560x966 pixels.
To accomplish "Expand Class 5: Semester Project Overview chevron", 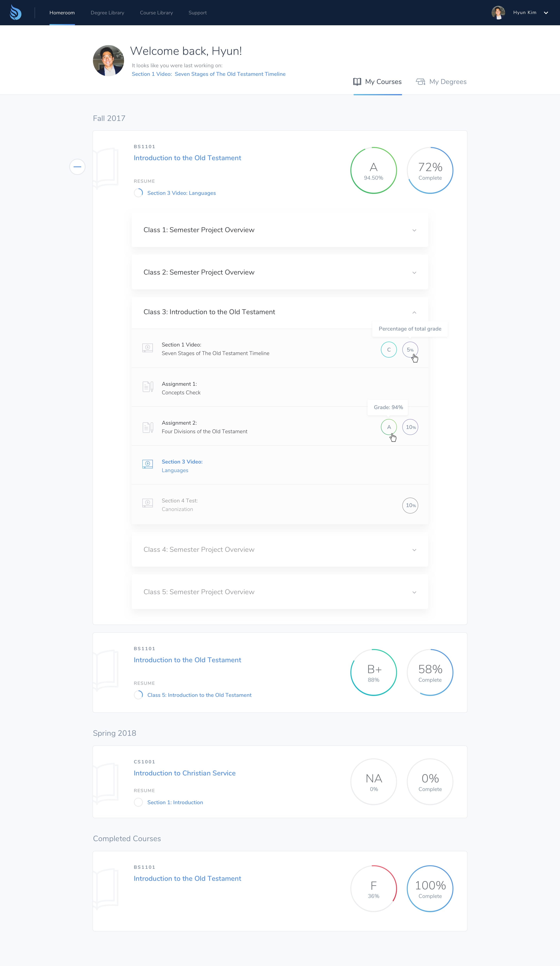I will point(414,592).
